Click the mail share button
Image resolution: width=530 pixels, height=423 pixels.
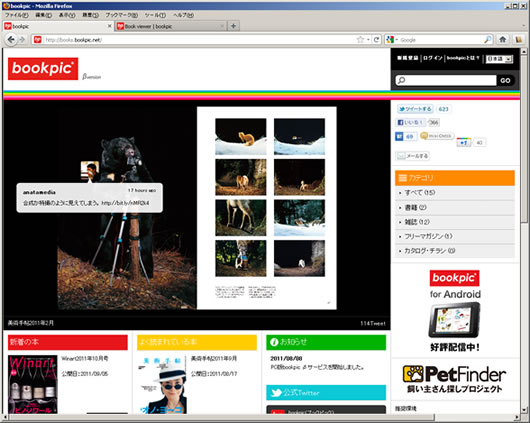click(x=412, y=156)
